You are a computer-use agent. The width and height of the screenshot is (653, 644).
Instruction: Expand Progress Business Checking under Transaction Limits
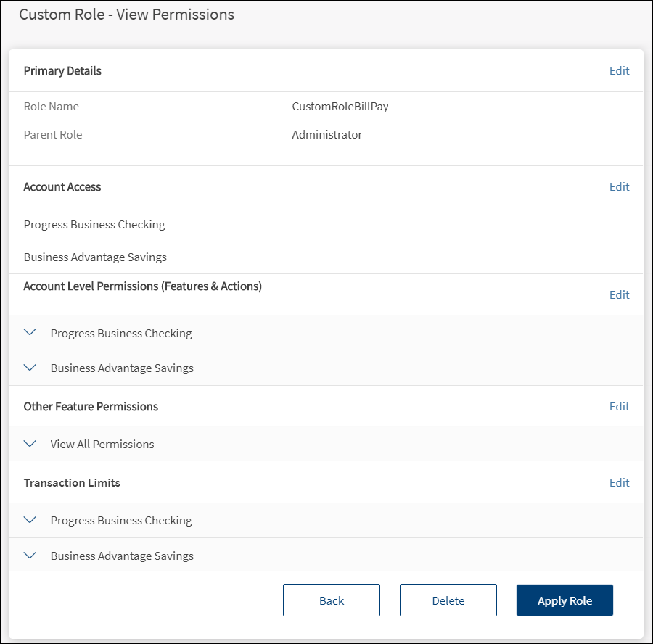pyautogui.click(x=30, y=520)
